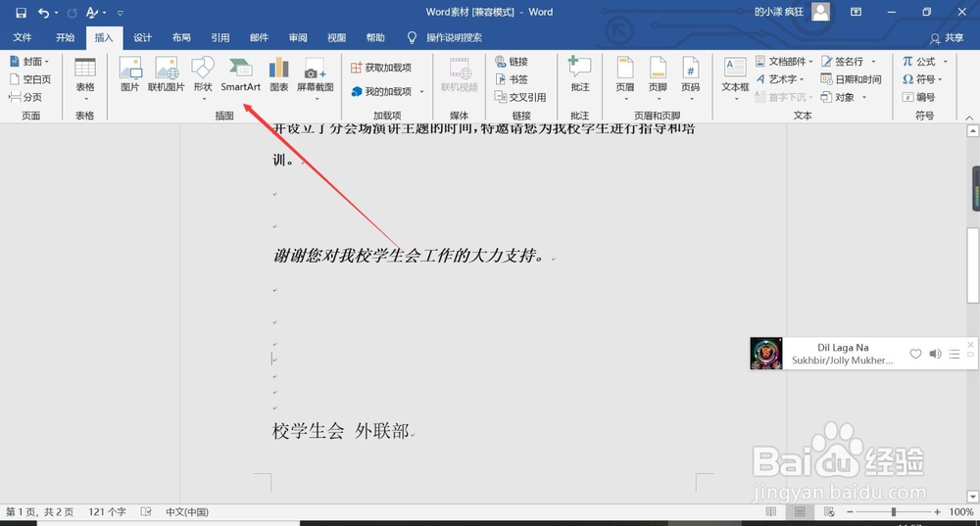Insert Blank Page (空白页)
The image size is (980, 526).
[30, 79]
